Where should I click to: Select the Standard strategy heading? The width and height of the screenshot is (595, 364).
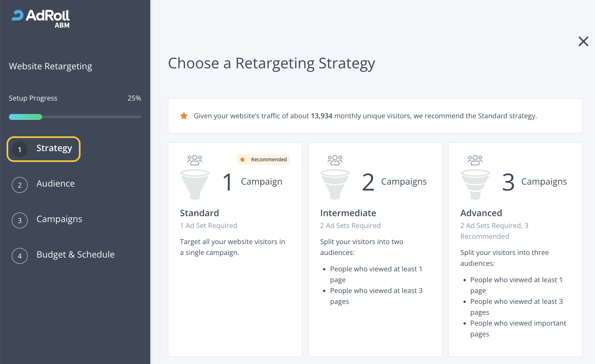(x=200, y=213)
